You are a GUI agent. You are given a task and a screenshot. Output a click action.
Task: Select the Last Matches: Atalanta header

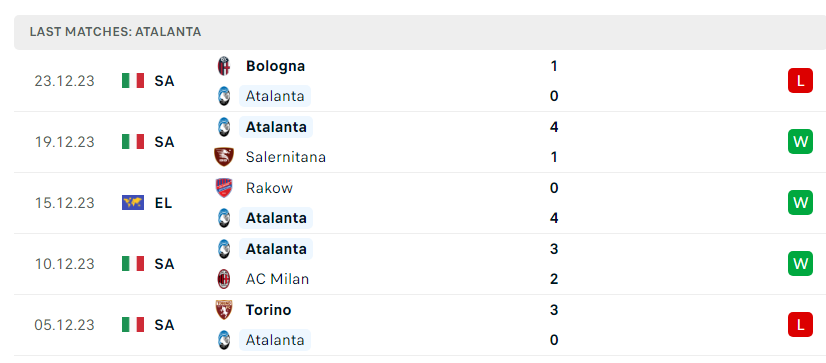pyautogui.click(x=115, y=32)
